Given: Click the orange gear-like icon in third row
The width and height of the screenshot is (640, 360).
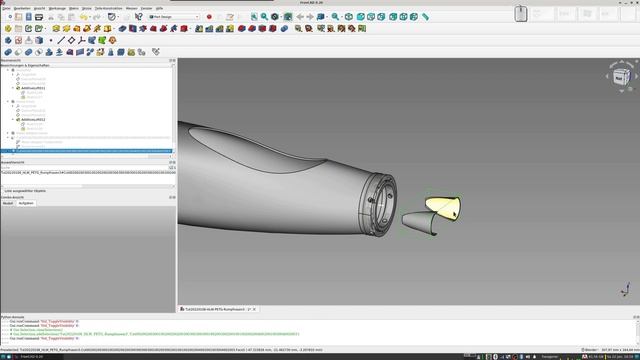Looking at the screenshot, I should coord(112,40).
